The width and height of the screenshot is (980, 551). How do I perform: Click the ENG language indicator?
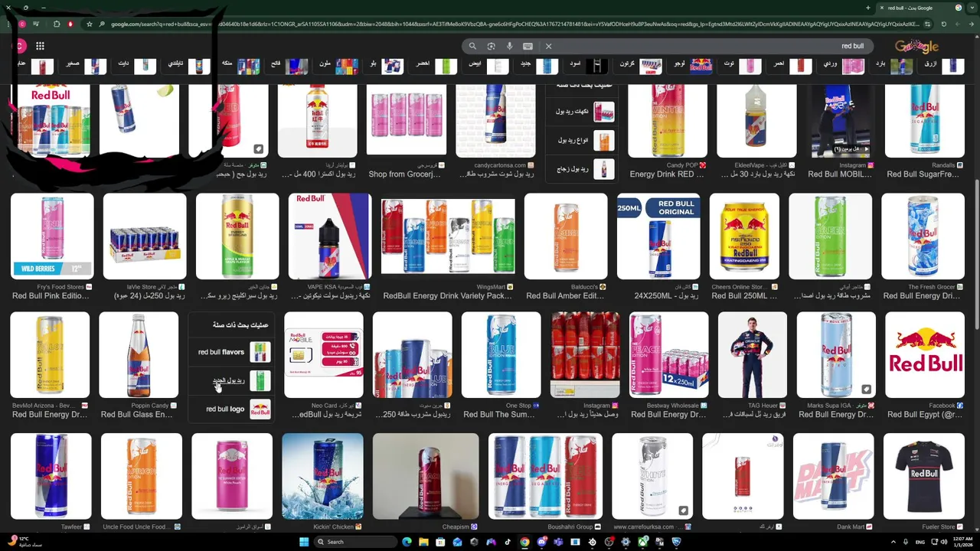[x=920, y=542]
